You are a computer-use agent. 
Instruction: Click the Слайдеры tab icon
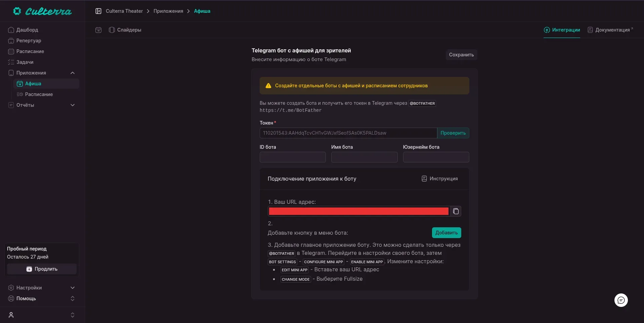(112, 30)
